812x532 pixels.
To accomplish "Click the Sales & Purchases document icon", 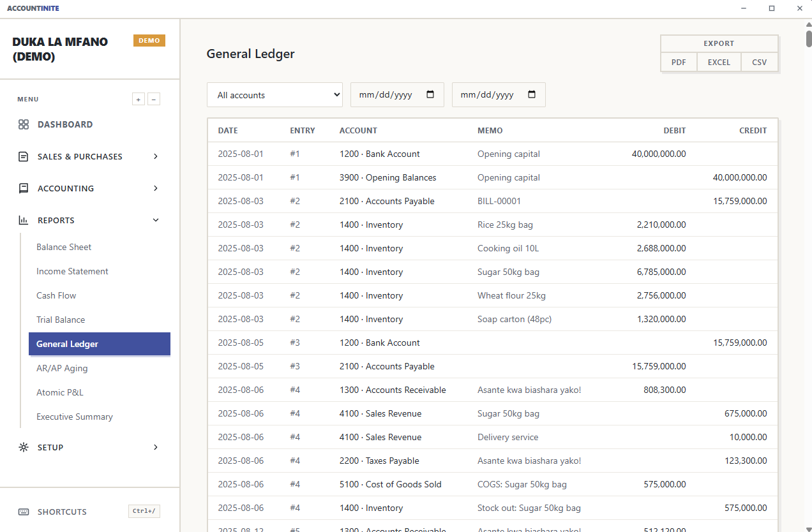I will [24, 156].
